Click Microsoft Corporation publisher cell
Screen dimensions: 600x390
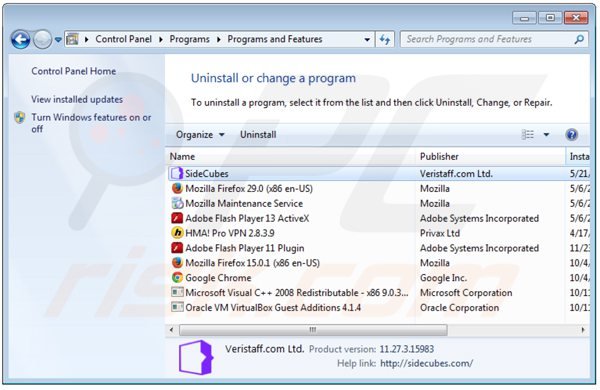click(x=466, y=293)
